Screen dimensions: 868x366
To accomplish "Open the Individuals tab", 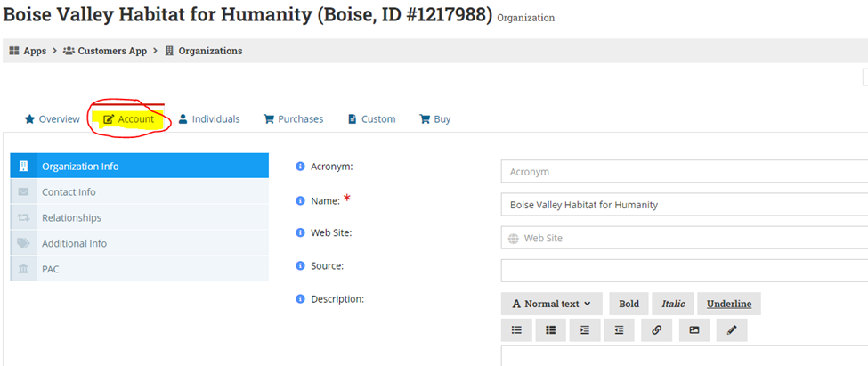I will pos(208,119).
